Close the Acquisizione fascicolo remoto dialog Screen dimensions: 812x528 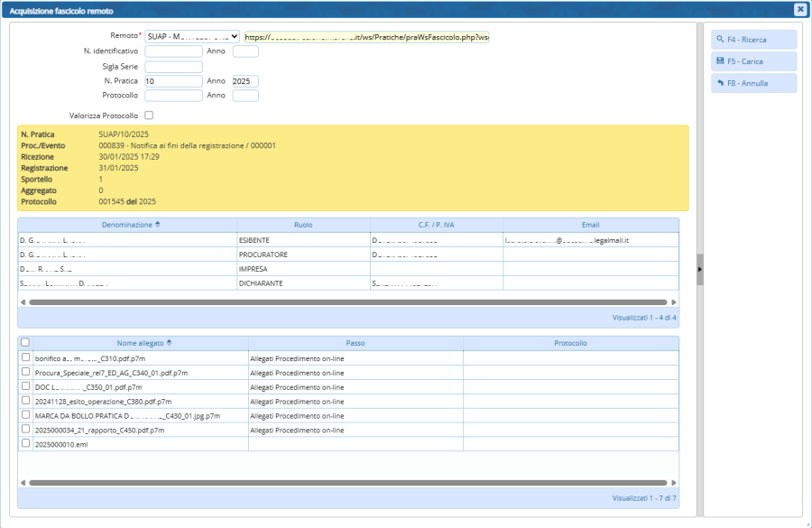click(799, 9)
